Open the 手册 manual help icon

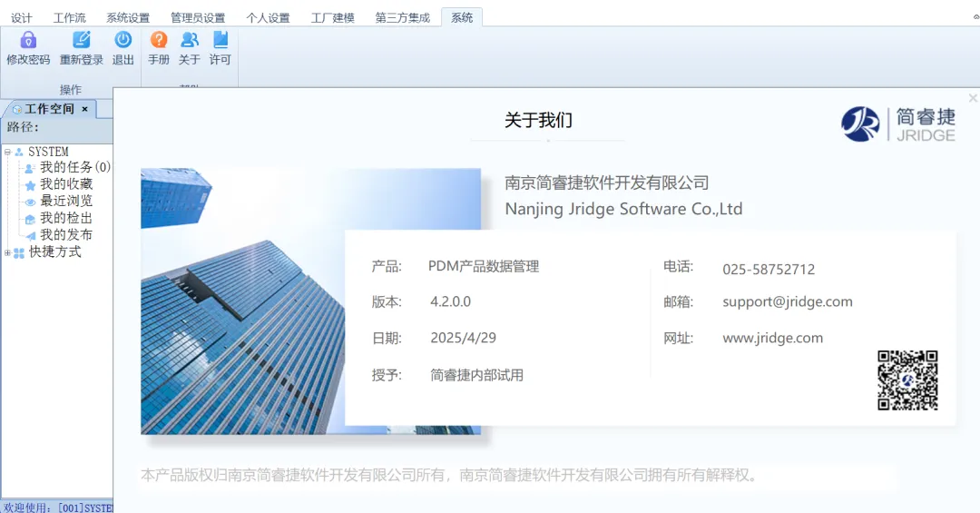pyautogui.click(x=159, y=40)
